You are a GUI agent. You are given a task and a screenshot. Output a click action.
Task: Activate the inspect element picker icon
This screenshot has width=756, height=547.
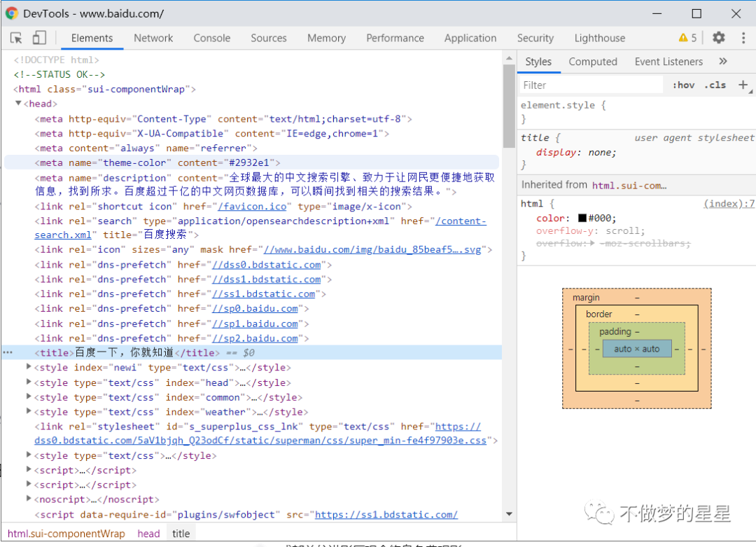coord(16,38)
